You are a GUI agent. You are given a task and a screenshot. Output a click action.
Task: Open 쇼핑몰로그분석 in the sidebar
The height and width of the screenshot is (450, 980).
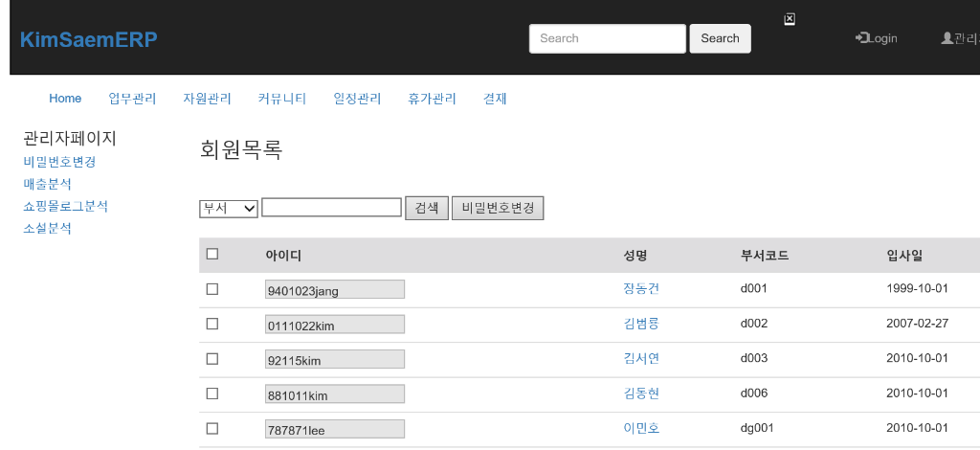pyautogui.click(x=66, y=206)
